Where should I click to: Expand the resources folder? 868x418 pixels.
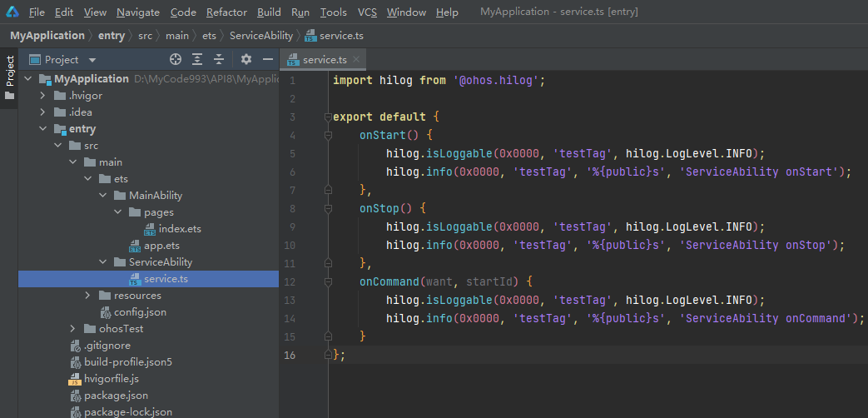88,296
